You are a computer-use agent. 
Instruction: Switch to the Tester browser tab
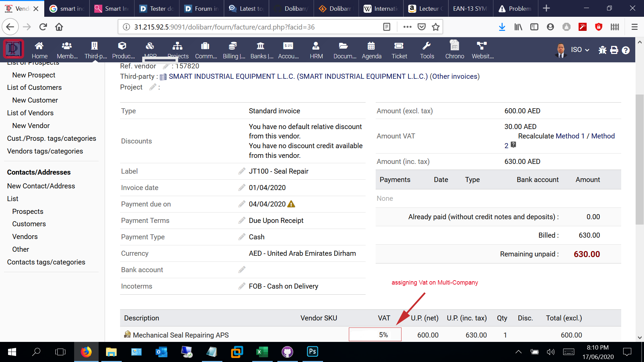click(157, 8)
